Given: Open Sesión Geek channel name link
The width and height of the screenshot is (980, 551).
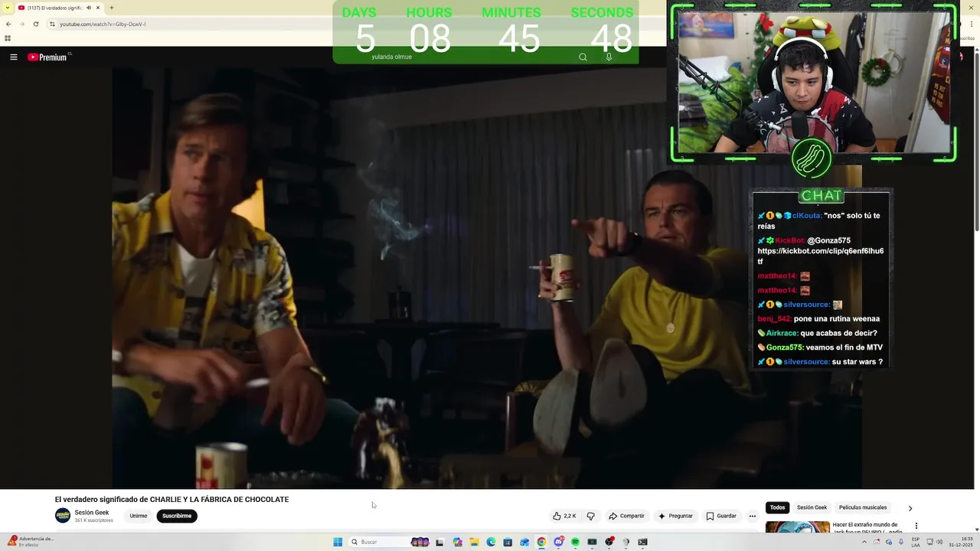Looking at the screenshot, I should (92, 513).
